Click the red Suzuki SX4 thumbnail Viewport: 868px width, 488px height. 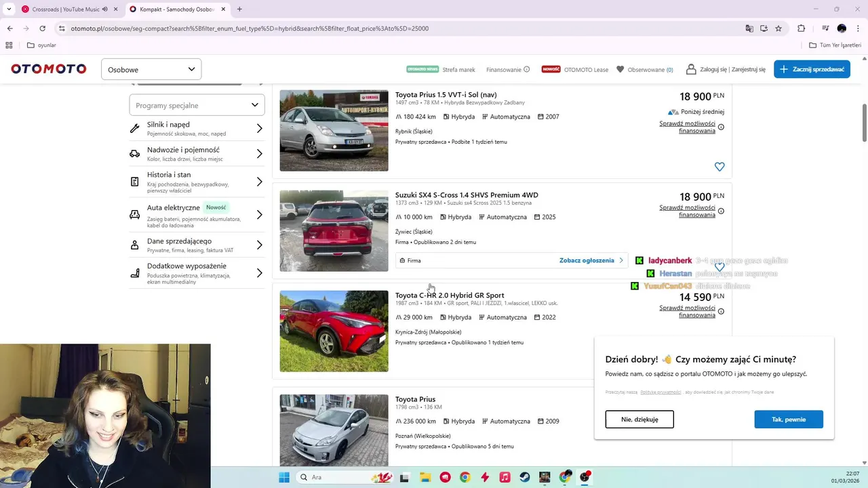(x=334, y=231)
